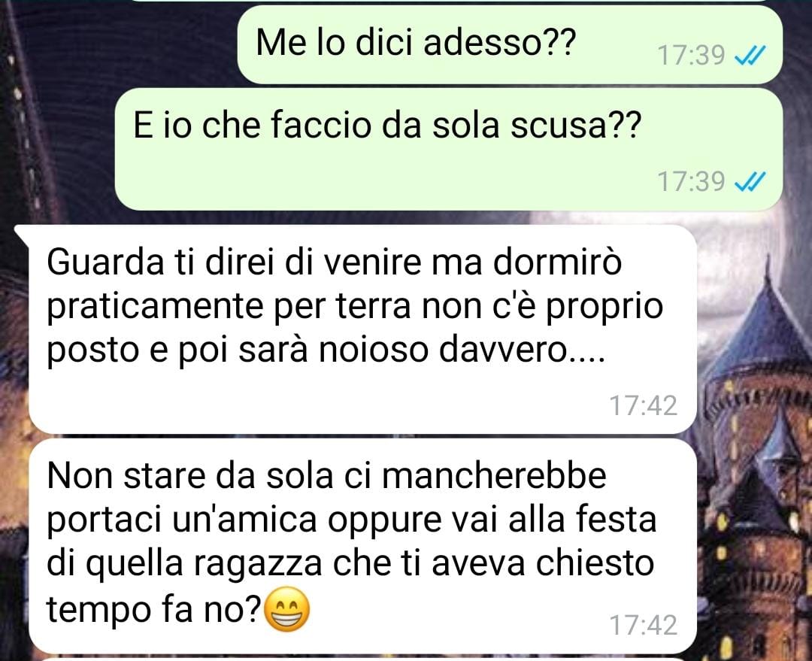The height and width of the screenshot is (661, 812).
Task: Select the "E io che faccio da sola scusa??" message
Action: [x=448, y=149]
